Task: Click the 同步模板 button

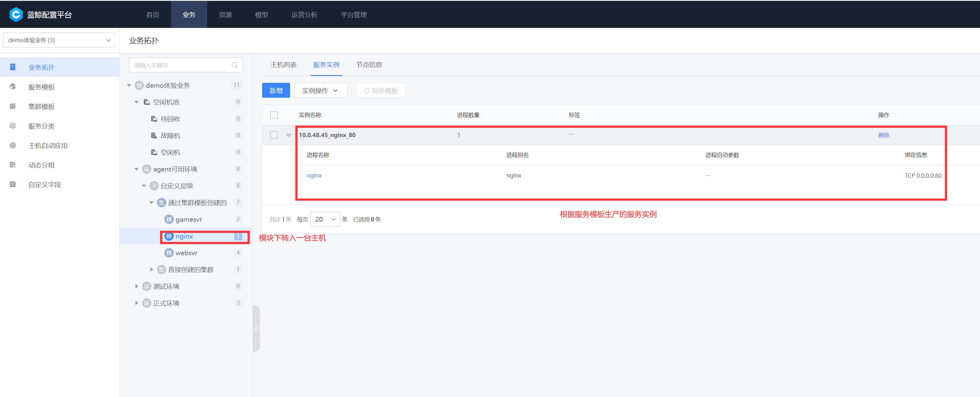Action: [x=380, y=91]
